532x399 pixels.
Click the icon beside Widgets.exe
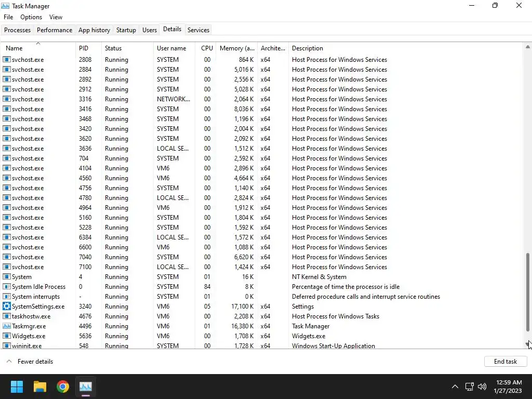[6, 336]
